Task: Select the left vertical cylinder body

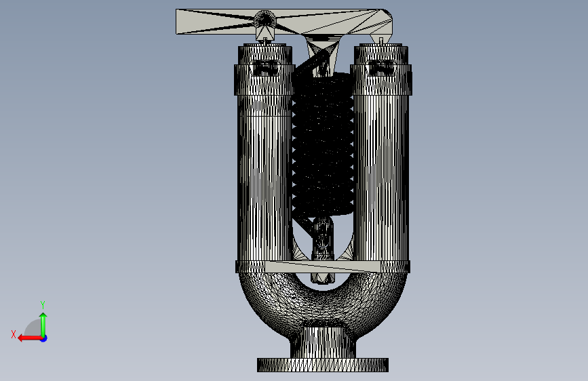Action: pyautogui.click(x=264, y=176)
